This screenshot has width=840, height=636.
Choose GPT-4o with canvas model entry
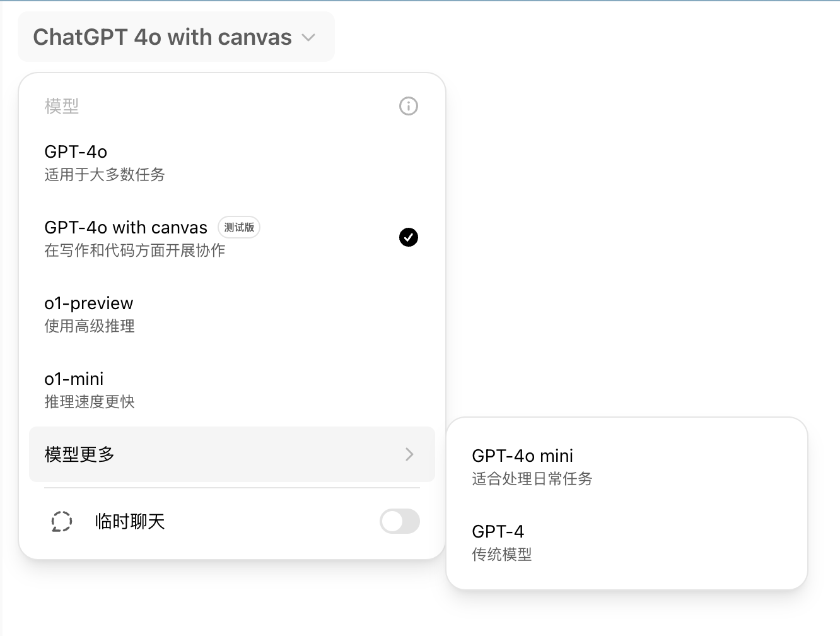pos(232,238)
